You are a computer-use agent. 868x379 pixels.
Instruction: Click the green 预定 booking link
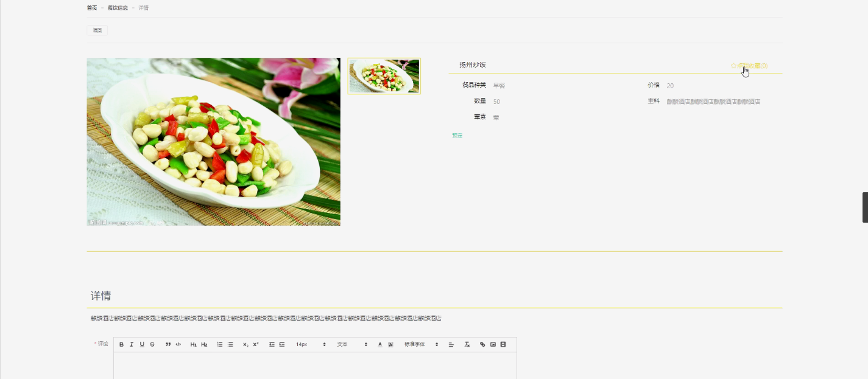point(457,136)
